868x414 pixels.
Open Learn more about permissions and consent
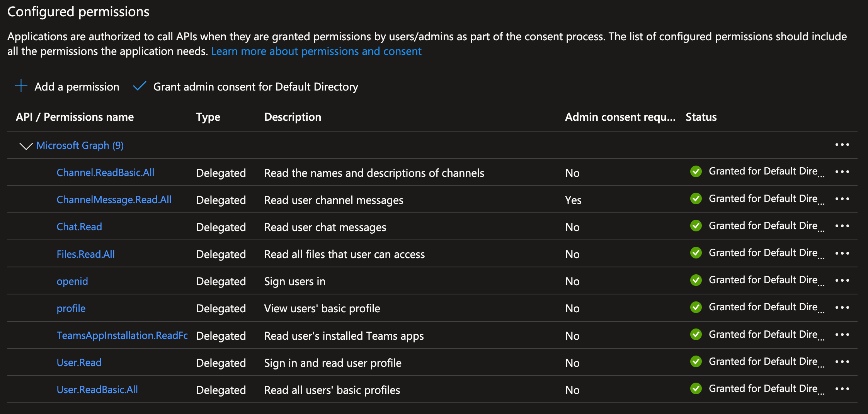click(316, 51)
